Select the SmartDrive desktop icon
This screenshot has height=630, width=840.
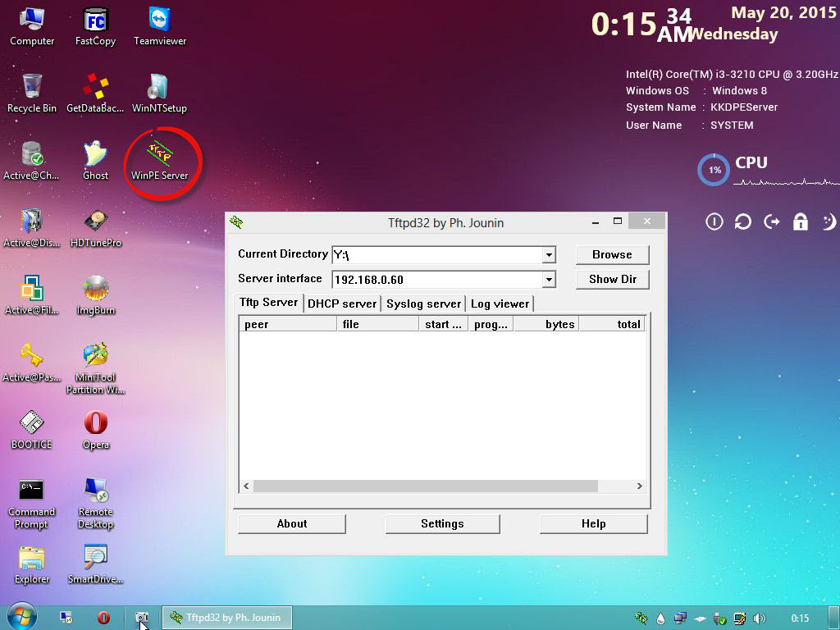click(95, 564)
